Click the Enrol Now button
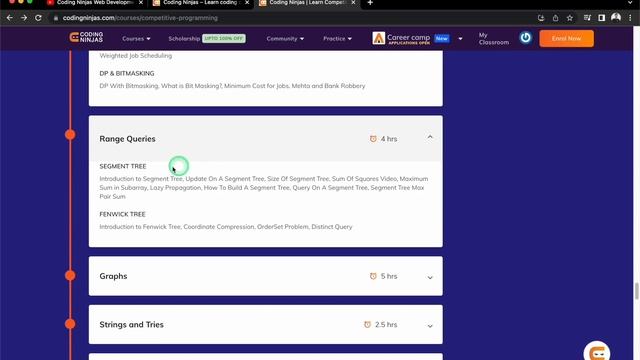The height and width of the screenshot is (360, 640). pos(566,38)
